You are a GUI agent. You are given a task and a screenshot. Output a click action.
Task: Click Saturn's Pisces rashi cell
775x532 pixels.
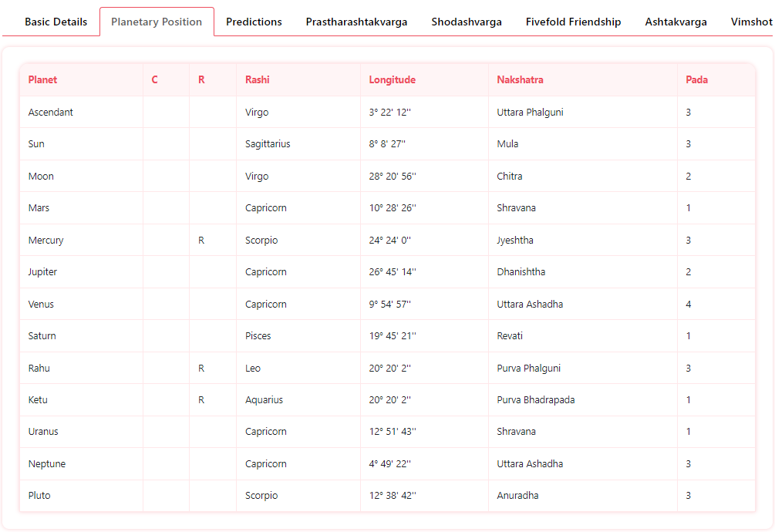tap(258, 335)
